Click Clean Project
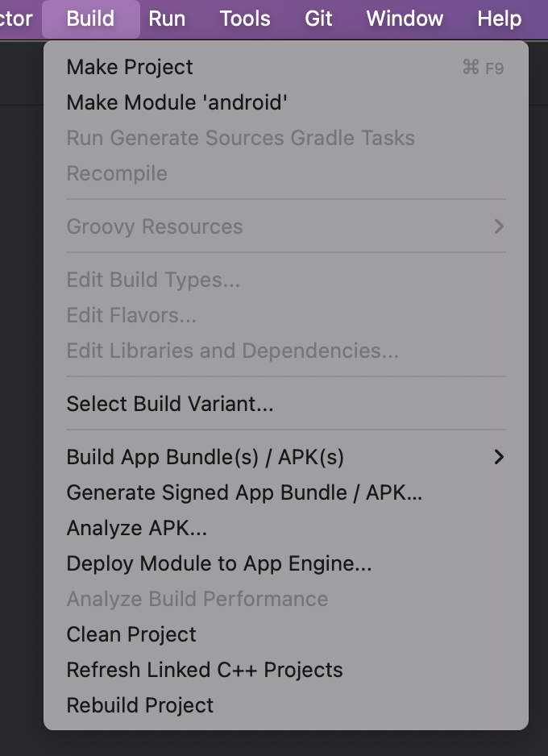Screen dimensions: 548x756 point(285,634)
